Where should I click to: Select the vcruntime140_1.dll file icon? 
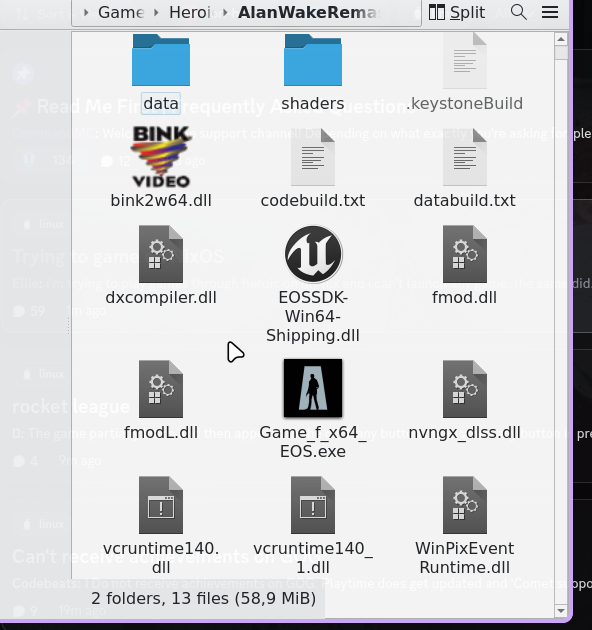point(313,505)
